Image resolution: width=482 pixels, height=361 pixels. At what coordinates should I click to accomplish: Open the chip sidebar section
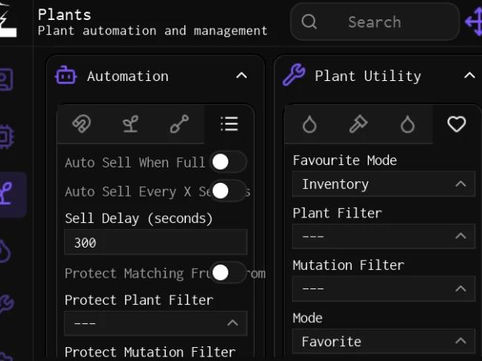pos(7,137)
